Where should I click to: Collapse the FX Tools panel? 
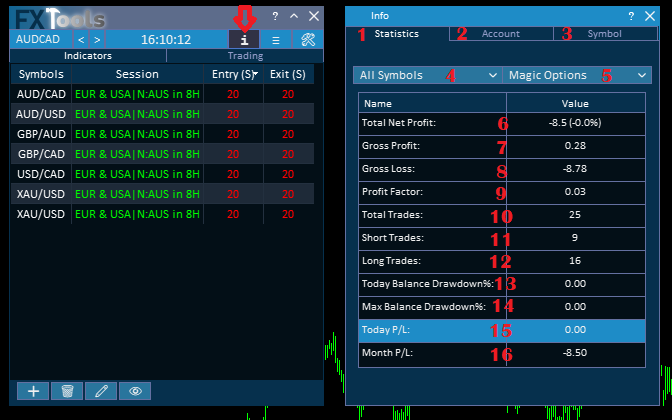click(294, 16)
